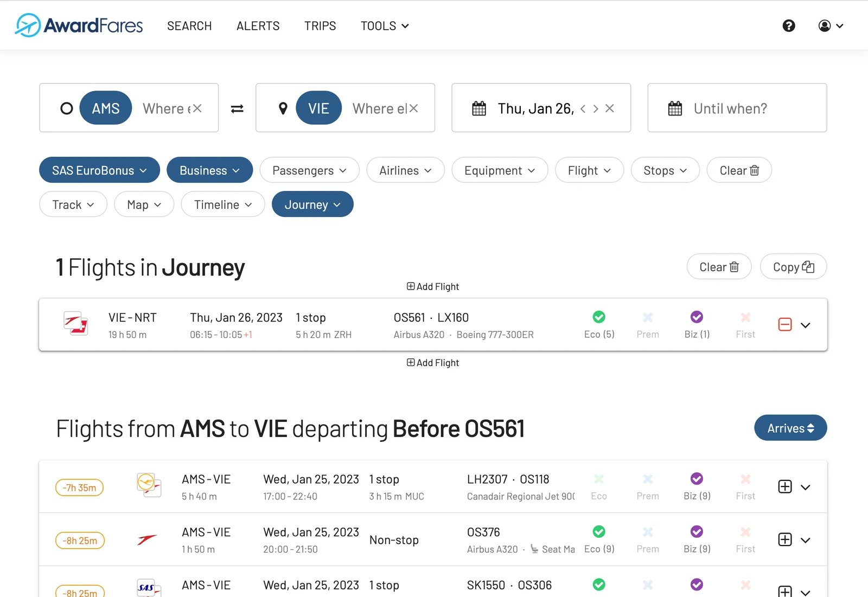Click Biz (1) availability for VIE-NRT
868x597 pixels.
tap(697, 325)
